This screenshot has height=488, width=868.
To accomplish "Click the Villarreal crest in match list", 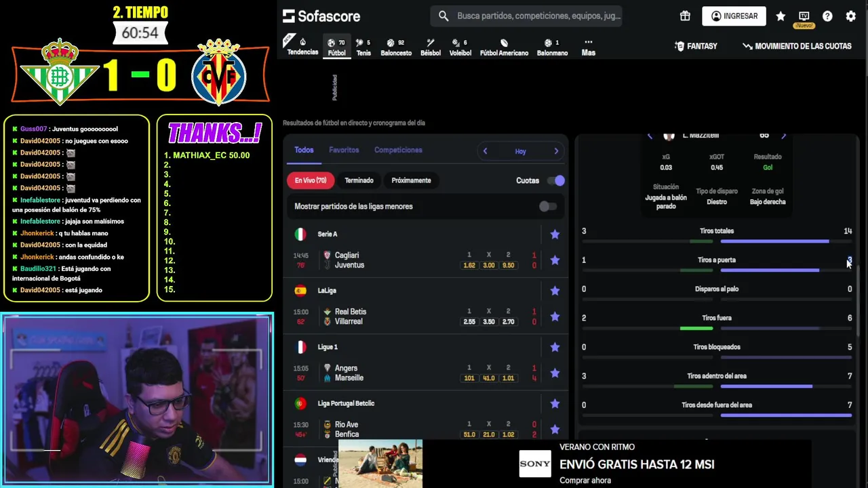I will pos(328,321).
